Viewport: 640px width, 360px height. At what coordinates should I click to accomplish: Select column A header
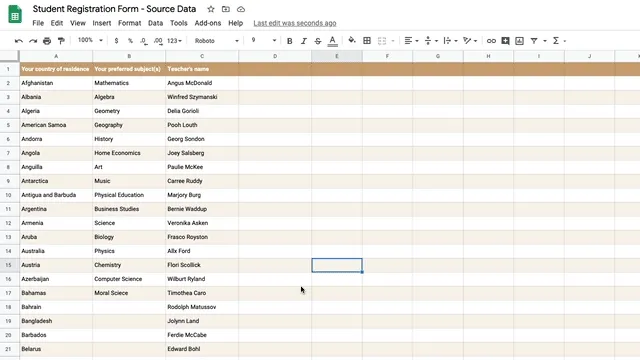pyautogui.click(x=56, y=56)
